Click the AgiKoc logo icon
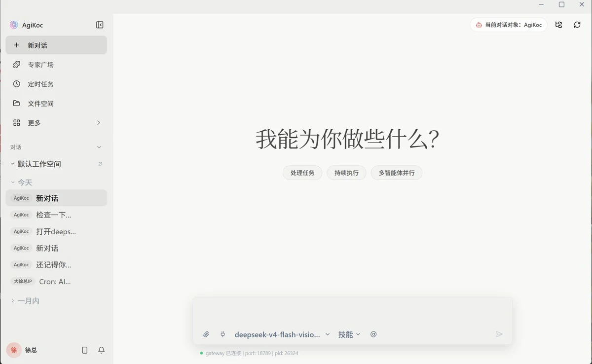 [x=14, y=25]
